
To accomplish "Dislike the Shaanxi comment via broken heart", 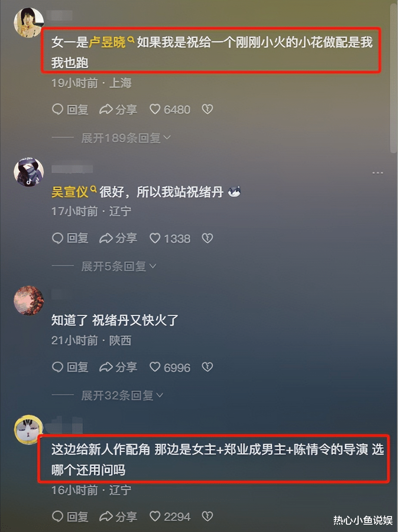I will (x=208, y=367).
